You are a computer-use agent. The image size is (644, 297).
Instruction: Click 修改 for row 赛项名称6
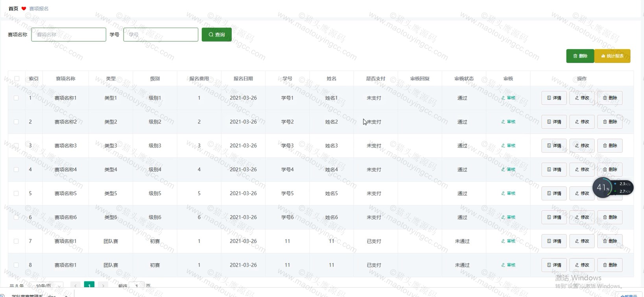click(582, 217)
